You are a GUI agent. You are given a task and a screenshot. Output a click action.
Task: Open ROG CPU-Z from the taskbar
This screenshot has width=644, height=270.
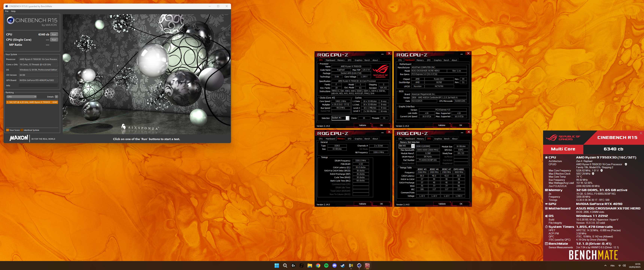pyautogui.click(x=367, y=265)
